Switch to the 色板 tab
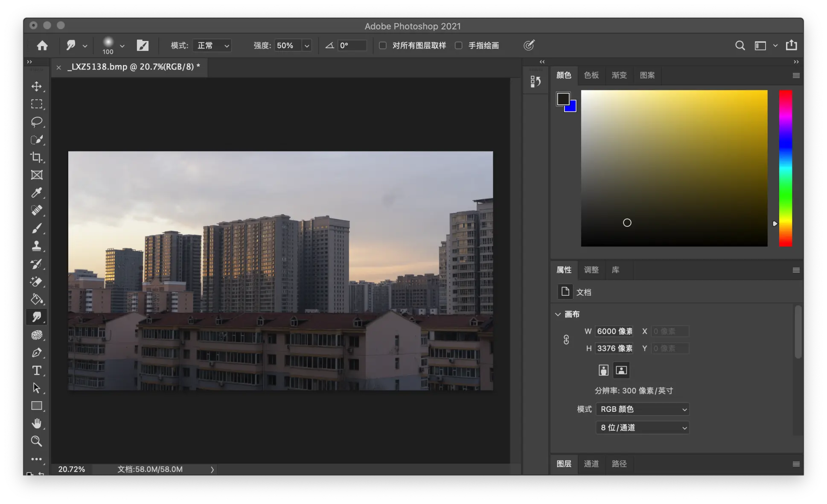Viewport: 827px width, 504px height. [591, 75]
